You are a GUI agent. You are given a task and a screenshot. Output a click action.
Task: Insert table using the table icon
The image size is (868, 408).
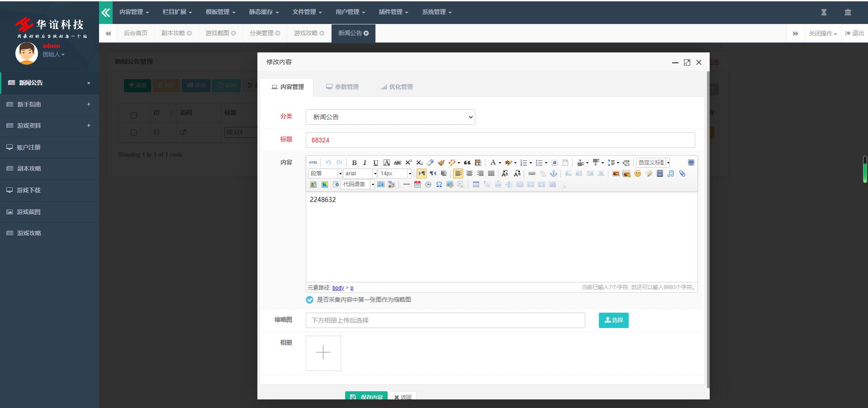pyautogui.click(x=476, y=184)
